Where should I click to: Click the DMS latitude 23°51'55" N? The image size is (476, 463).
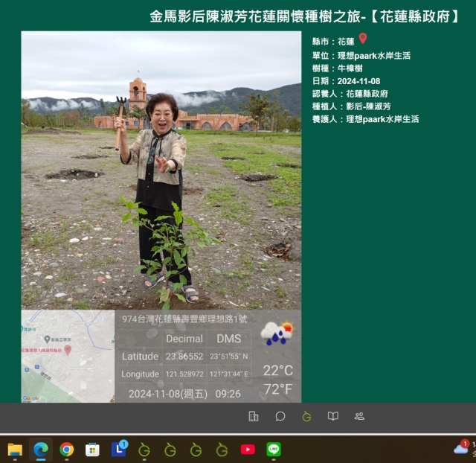(229, 357)
